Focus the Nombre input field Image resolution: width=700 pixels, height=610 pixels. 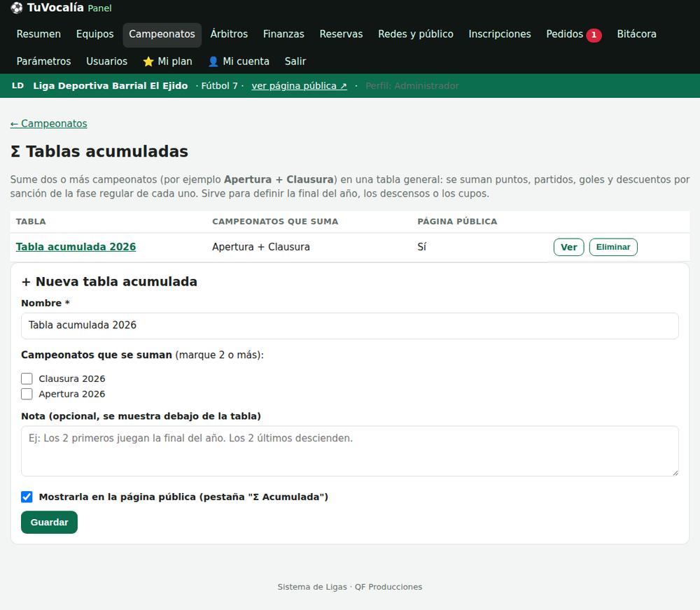(349, 326)
